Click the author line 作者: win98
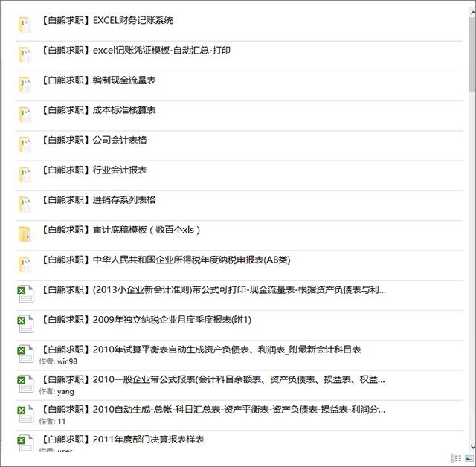This screenshot has width=476, height=467. click(x=58, y=361)
